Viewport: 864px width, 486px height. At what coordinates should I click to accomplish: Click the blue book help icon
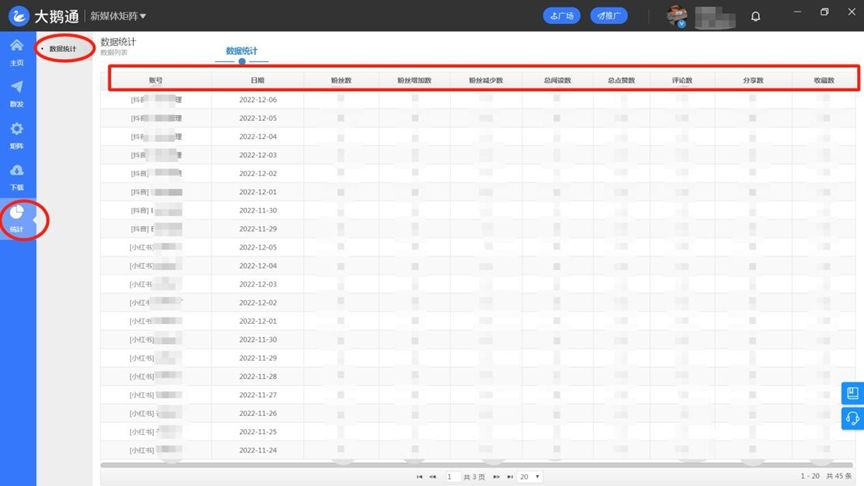point(852,393)
